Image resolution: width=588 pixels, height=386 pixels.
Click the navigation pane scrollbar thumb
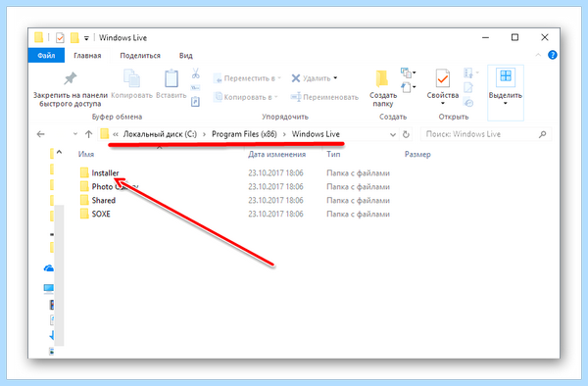59,275
